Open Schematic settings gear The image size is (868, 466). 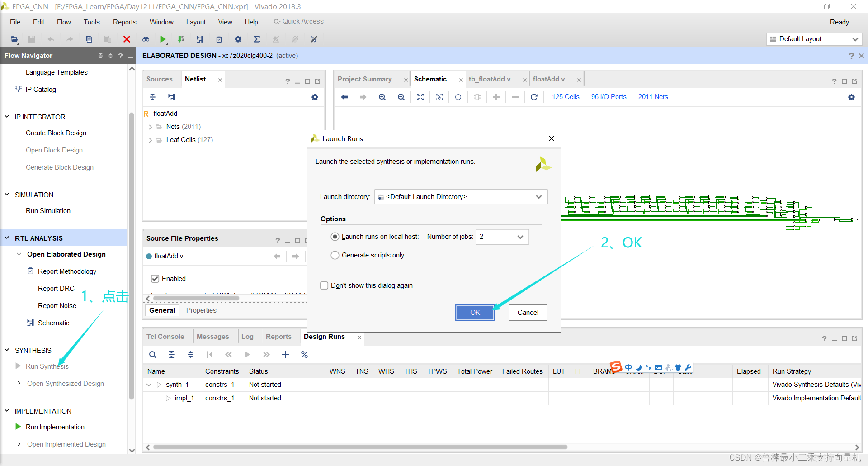tap(851, 97)
